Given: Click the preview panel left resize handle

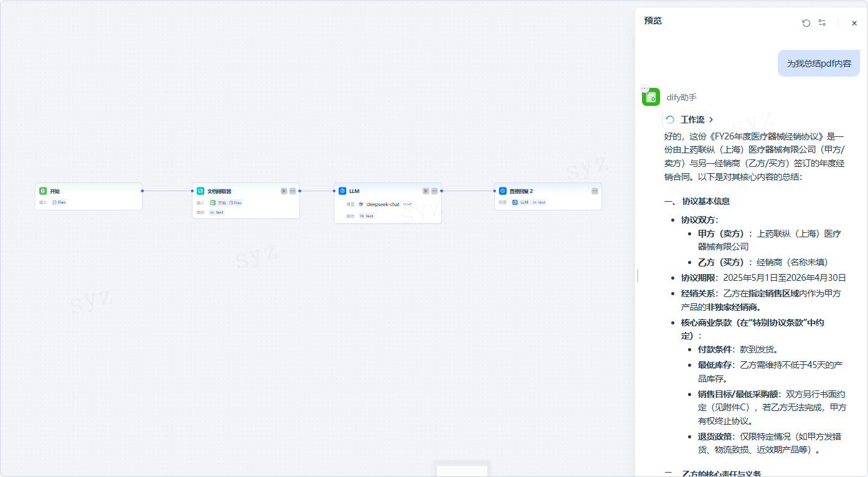Looking at the screenshot, I should tap(637, 275).
